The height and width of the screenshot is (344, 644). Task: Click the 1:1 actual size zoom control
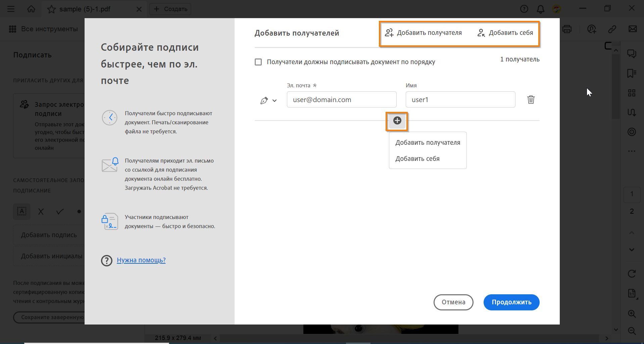tap(631, 293)
